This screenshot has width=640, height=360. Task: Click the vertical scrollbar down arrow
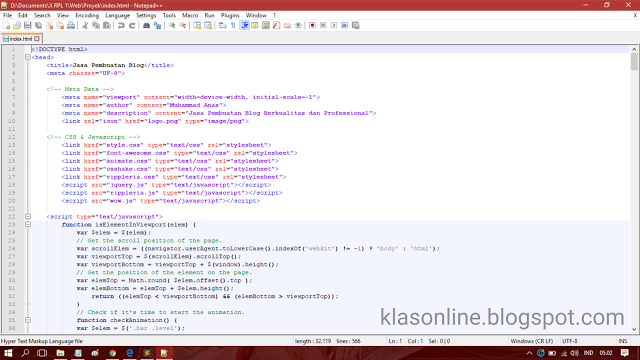[634, 329]
